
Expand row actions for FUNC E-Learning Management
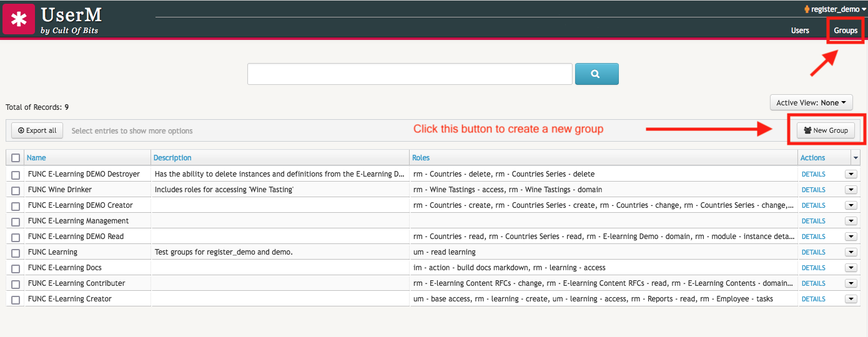(x=851, y=221)
